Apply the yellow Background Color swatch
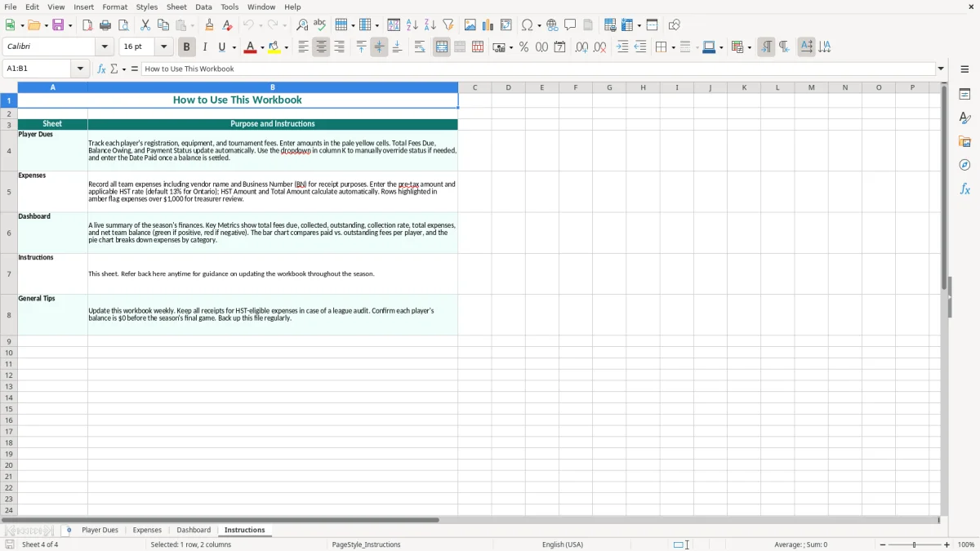This screenshot has height=551, width=980. pyautogui.click(x=274, y=47)
